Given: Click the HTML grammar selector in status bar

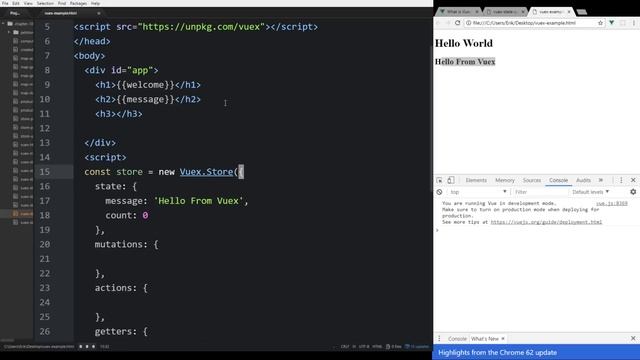Looking at the screenshot, I should point(377,347).
